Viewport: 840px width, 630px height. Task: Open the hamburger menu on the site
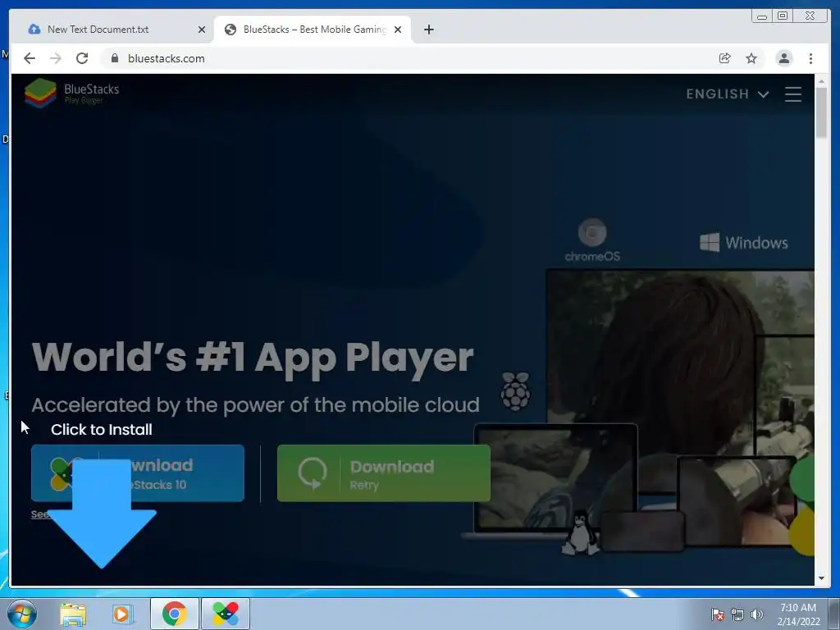pyautogui.click(x=793, y=94)
